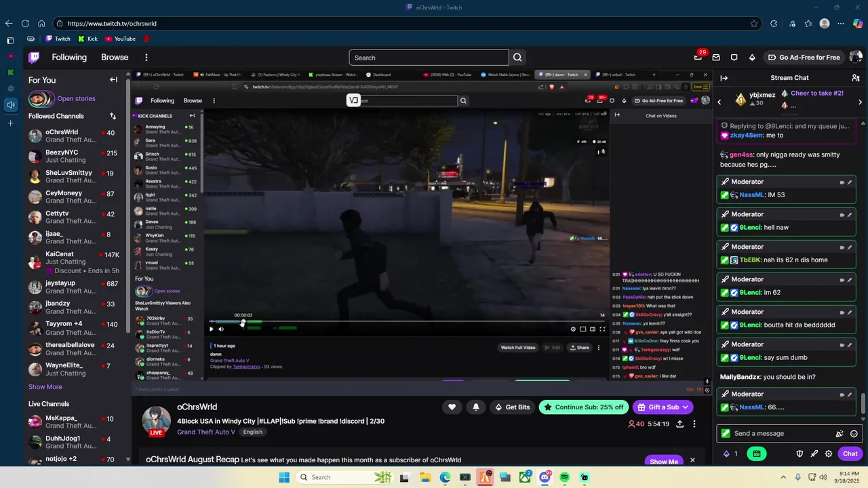
Task: Toggle the sidebar speaker audio icon
Action: coord(10,105)
